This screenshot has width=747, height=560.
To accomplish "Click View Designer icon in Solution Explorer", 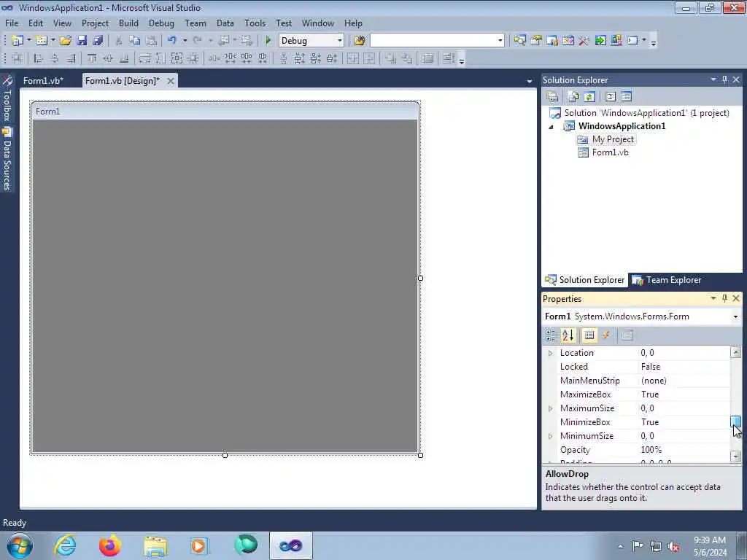I will click(x=626, y=97).
